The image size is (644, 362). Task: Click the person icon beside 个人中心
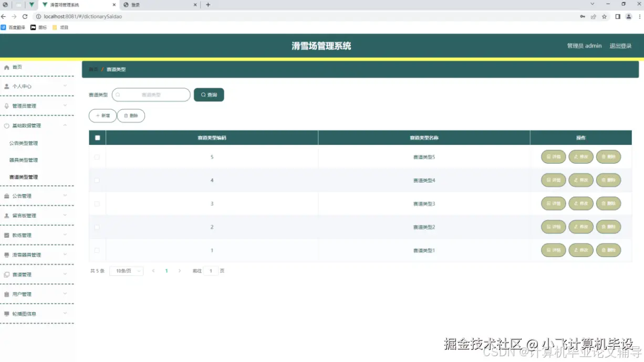click(6, 86)
